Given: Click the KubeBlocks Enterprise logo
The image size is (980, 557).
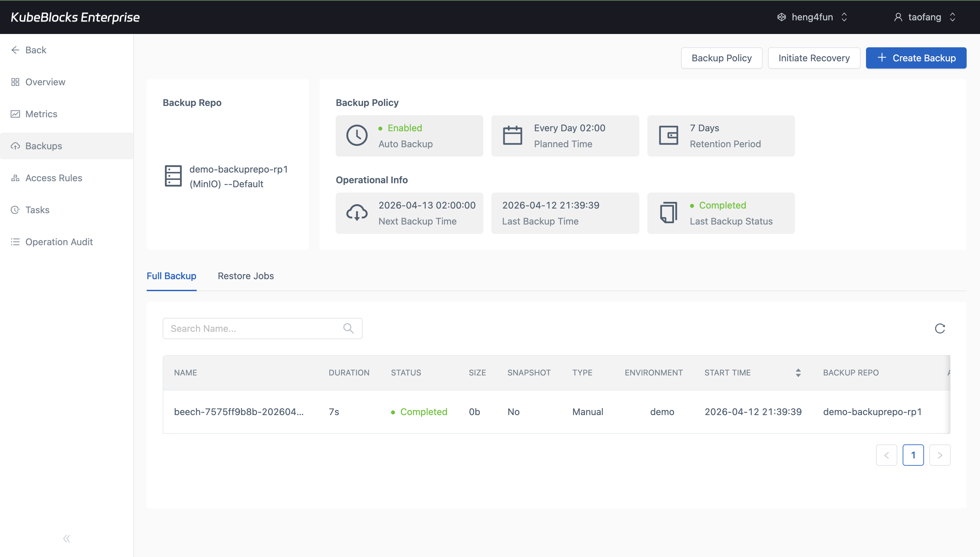Looking at the screenshot, I should point(75,17).
